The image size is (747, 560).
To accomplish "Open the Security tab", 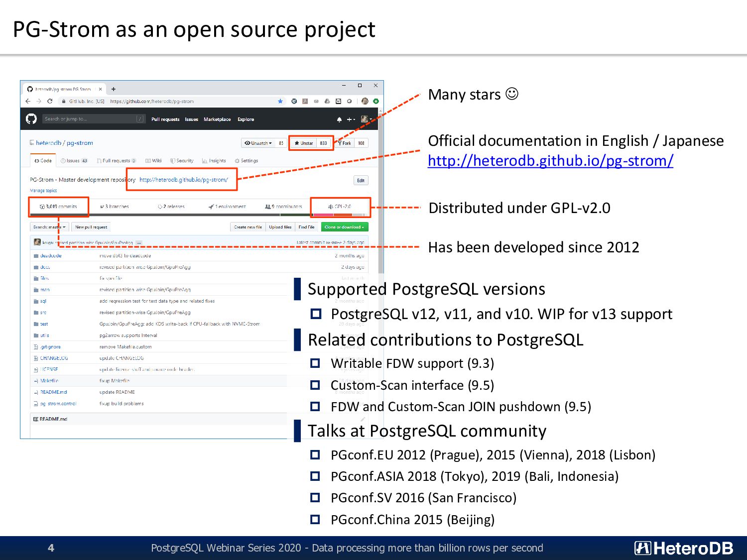I will point(182,161).
